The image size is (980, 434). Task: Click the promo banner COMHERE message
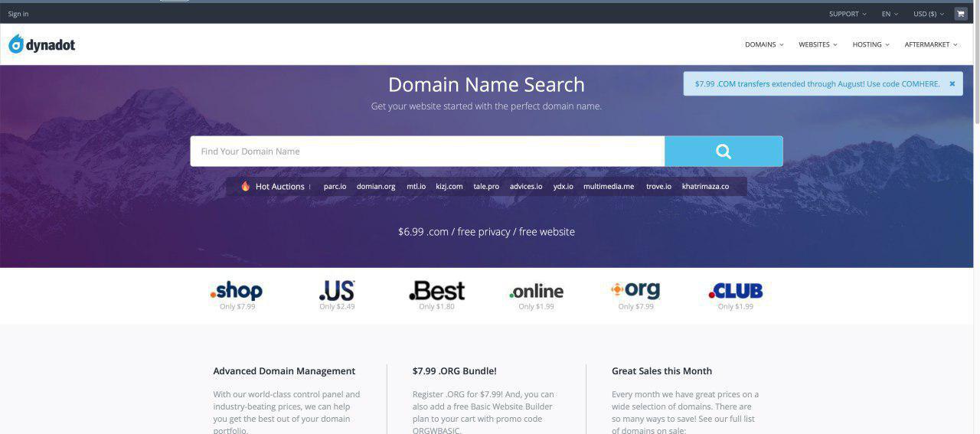[817, 83]
